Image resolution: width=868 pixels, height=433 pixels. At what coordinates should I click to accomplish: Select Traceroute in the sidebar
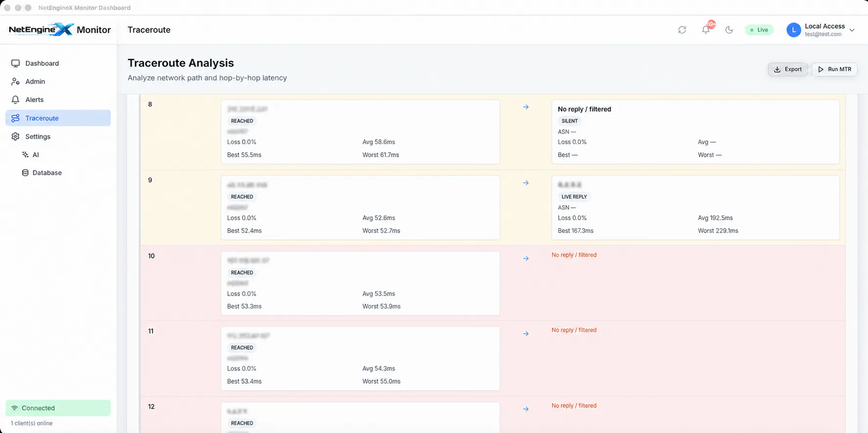tap(58, 118)
